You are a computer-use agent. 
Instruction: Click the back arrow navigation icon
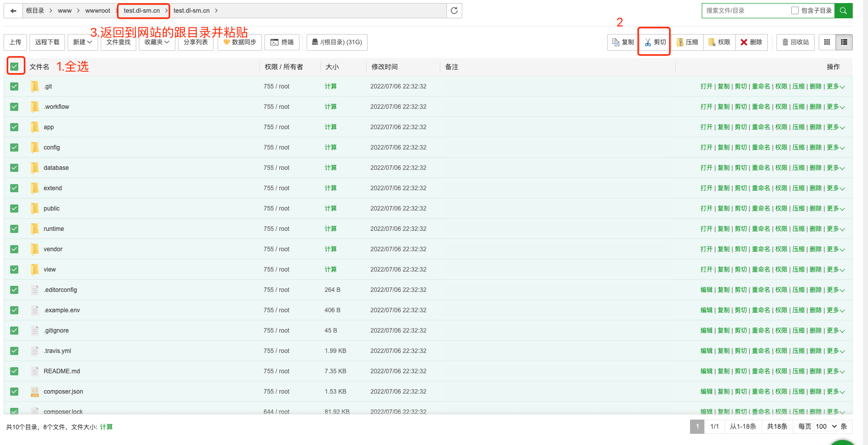[x=13, y=11]
